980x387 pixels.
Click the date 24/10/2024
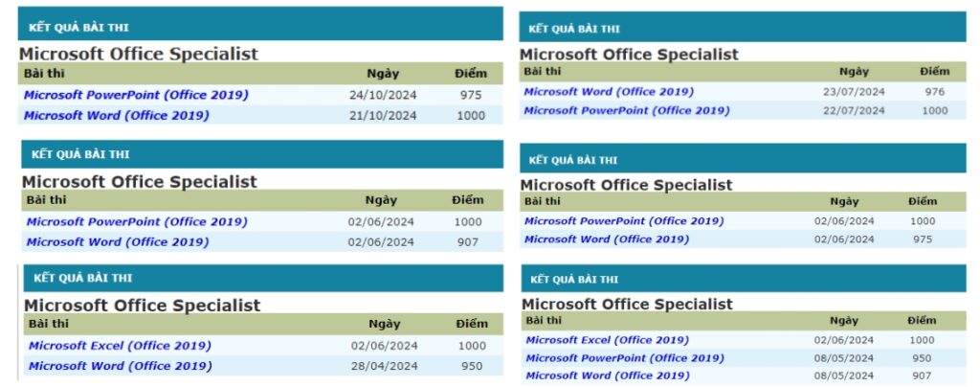pyautogui.click(x=383, y=96)
